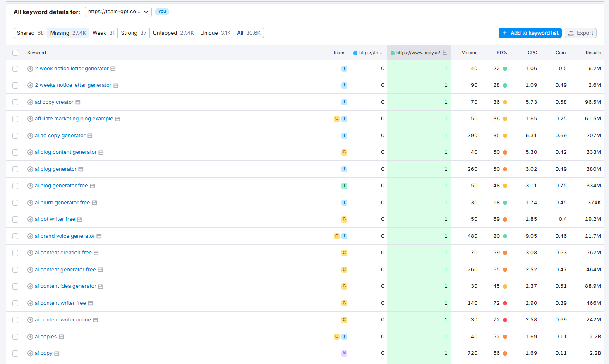
Task: Sort by the KD% column header
Action: pyautogui.click(x=502, y=53)
